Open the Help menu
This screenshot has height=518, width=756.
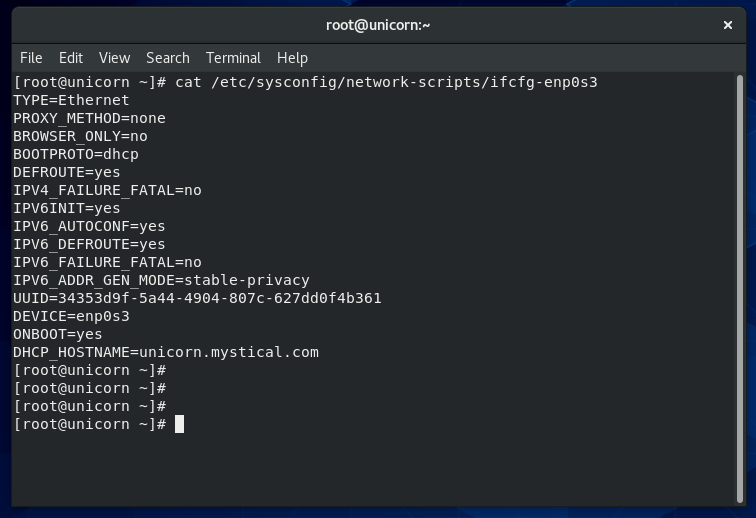(x=292, y=58)
